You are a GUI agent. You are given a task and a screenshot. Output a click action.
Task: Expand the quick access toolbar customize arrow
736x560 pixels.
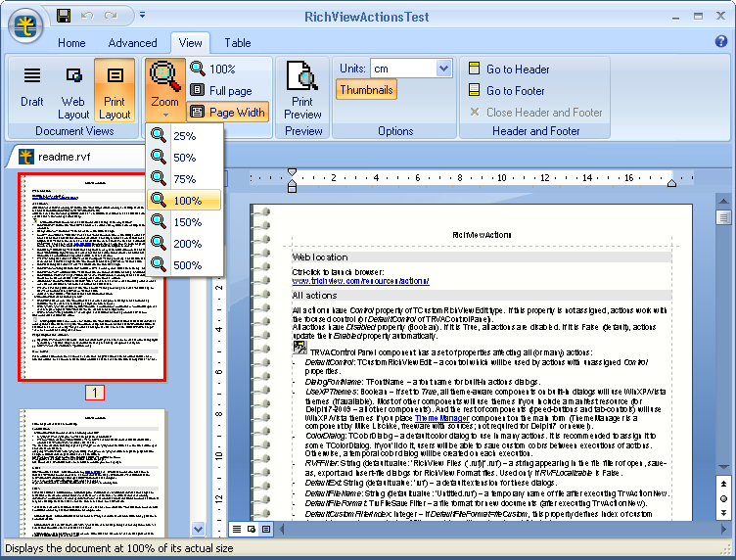coord(142,16)
